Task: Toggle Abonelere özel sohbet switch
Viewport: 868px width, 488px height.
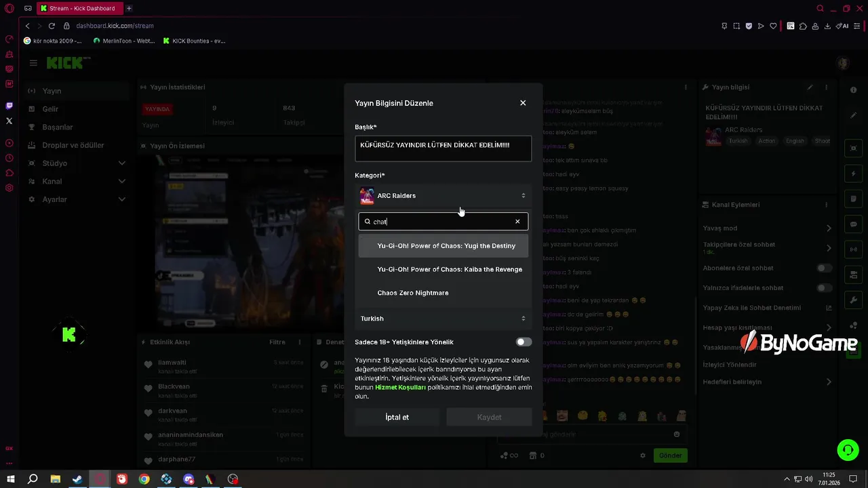Action: click(x=824, y=268)
